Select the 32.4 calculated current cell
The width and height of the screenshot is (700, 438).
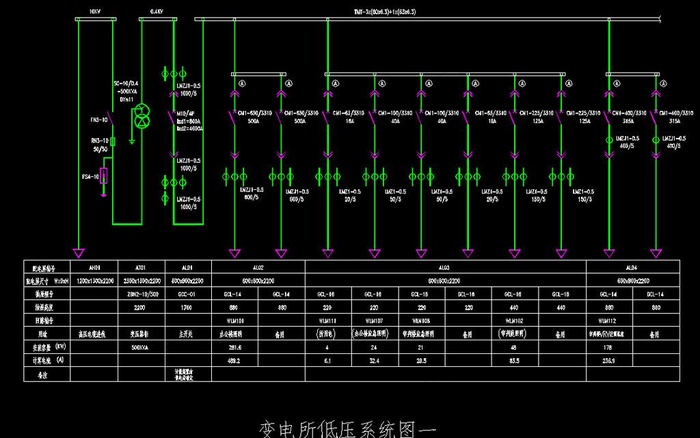click(375, 360)
